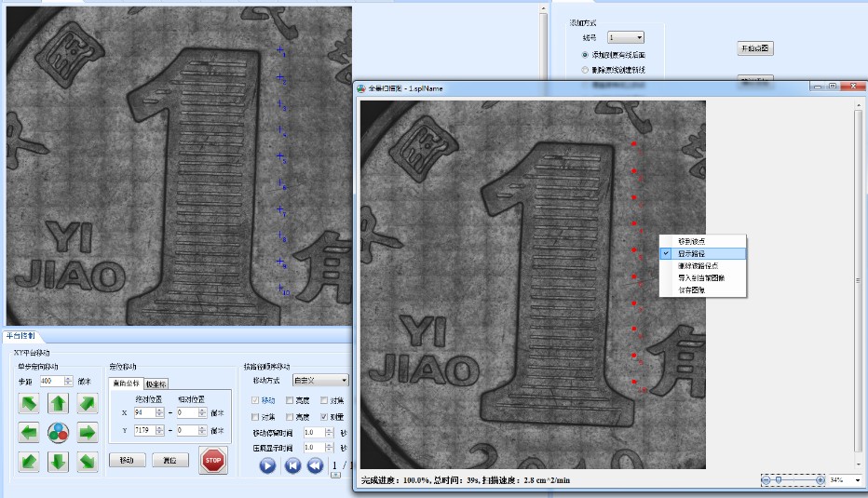Screen dimensions: 868x498
Task: Select the 删除原线创建新线 radio button
Action: 585,70
